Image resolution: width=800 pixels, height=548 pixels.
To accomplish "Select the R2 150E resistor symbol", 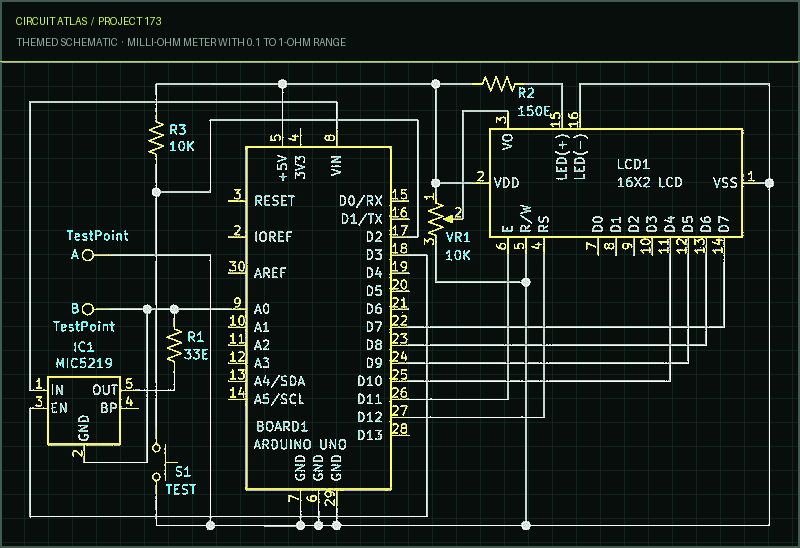I will [498, 84].
